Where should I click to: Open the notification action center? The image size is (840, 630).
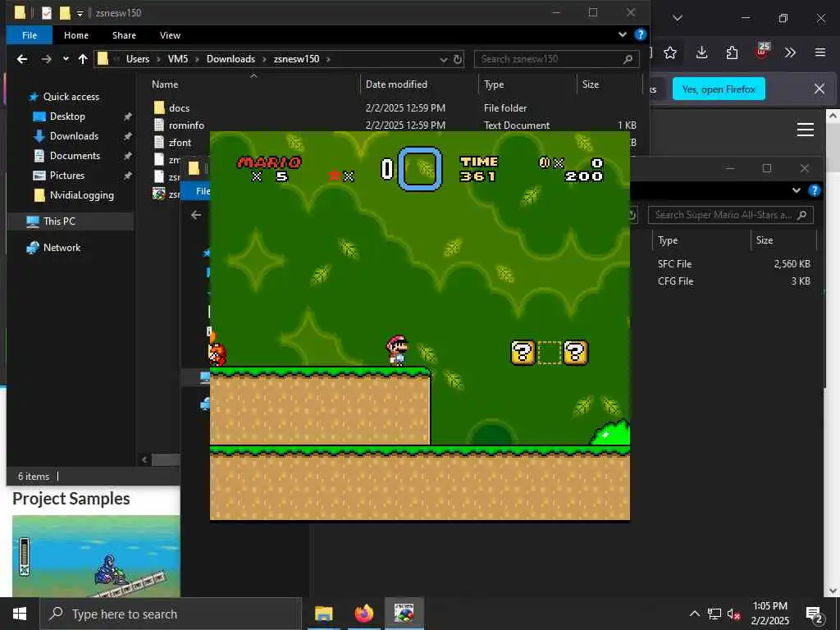(815, 614)
